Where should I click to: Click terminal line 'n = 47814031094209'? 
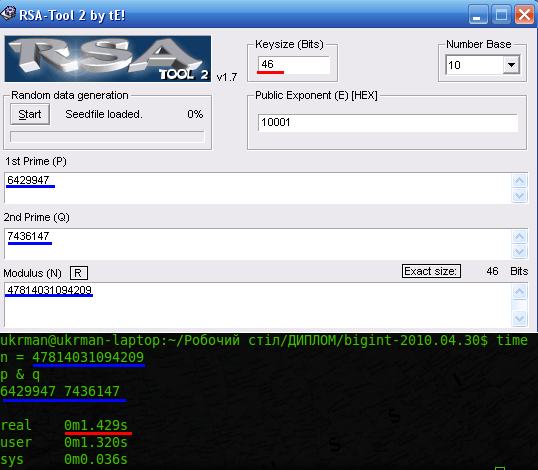pos(72,357)
